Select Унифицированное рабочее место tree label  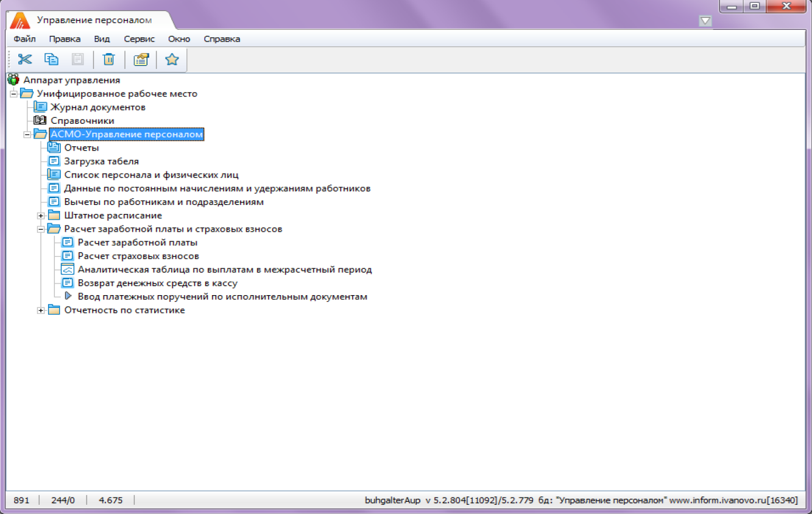point(117,93)
